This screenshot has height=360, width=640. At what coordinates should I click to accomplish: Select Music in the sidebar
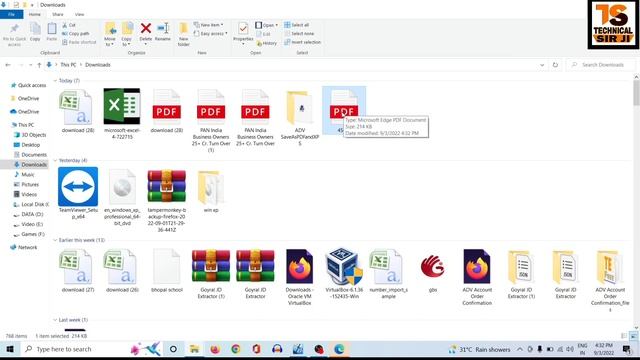(24, 175)
